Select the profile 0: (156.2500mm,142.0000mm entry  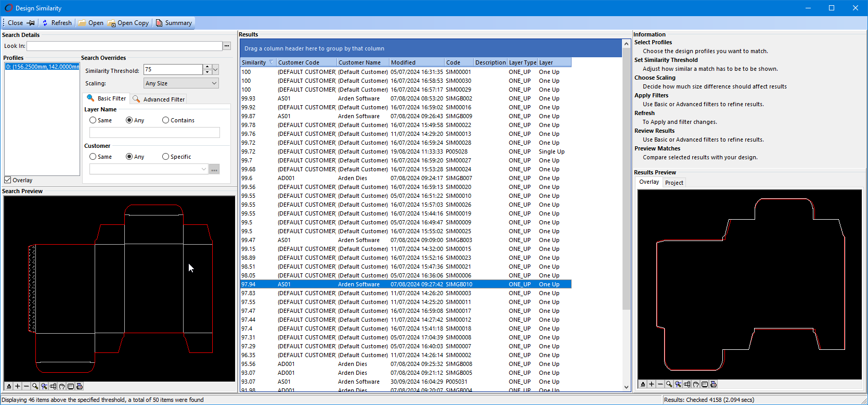(x=42, y=67)
